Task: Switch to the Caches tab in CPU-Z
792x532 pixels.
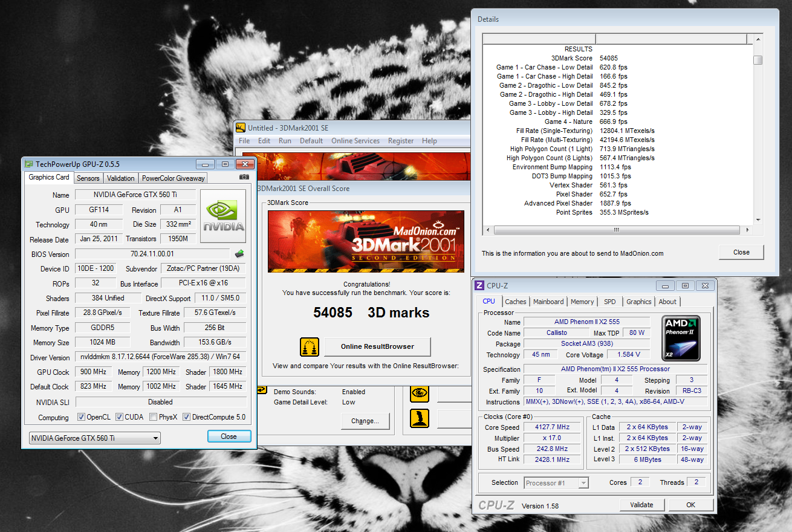Action: click(516, 302)
